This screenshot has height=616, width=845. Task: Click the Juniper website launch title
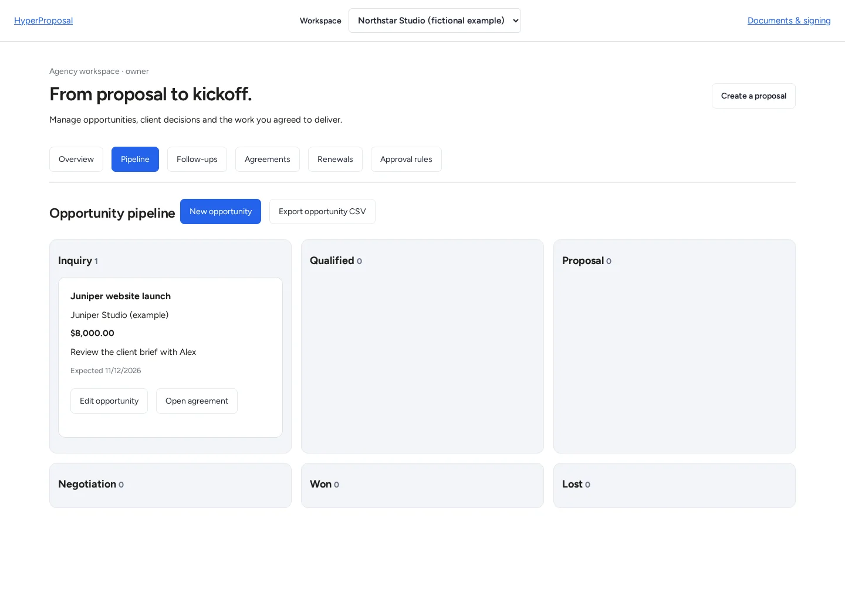(120, 296)
